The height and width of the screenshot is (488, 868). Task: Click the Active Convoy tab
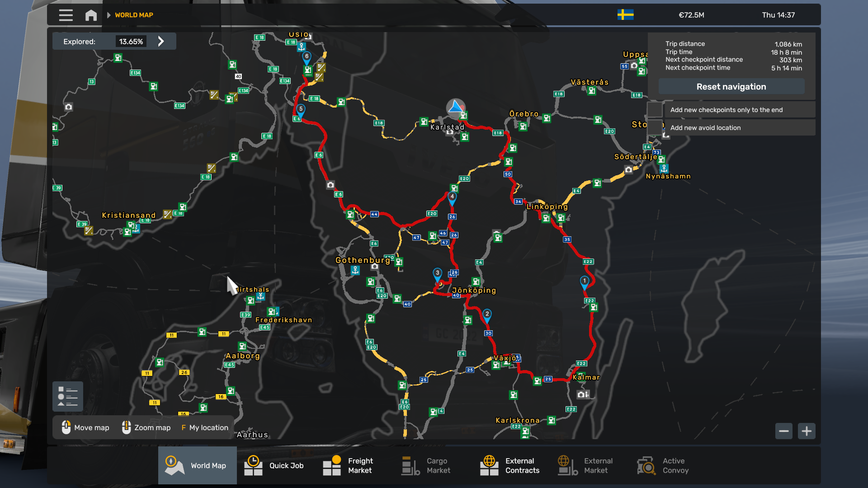663,465
